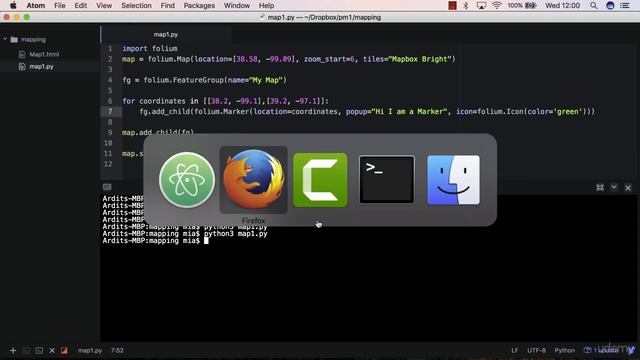
Task: Open the Window menu
Action: [x=237, y=5]
